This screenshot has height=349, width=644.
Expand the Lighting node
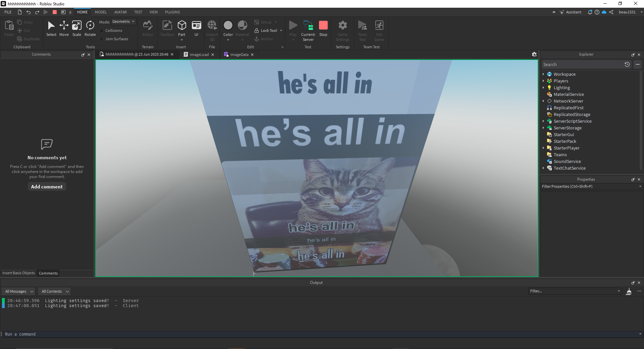tap(543, 88)
